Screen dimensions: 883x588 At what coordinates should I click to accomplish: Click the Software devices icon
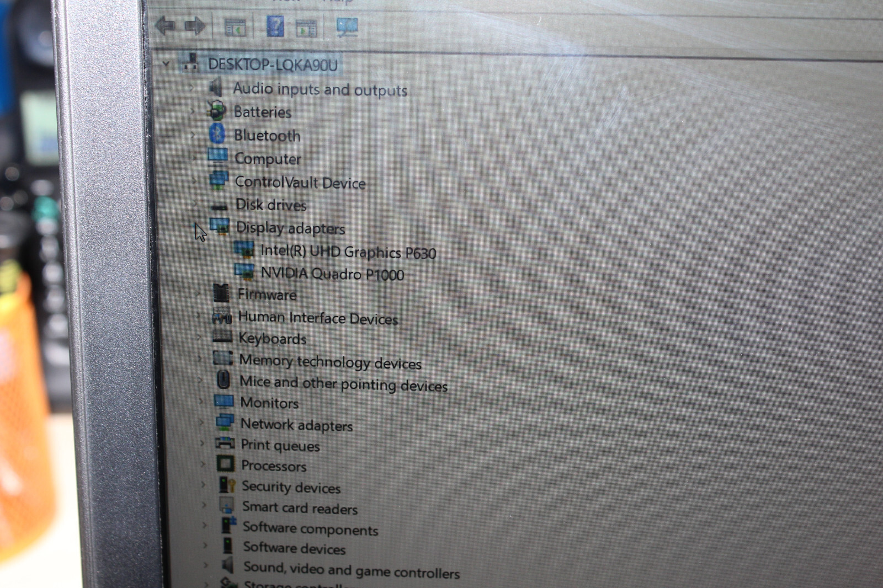point(228,546)
